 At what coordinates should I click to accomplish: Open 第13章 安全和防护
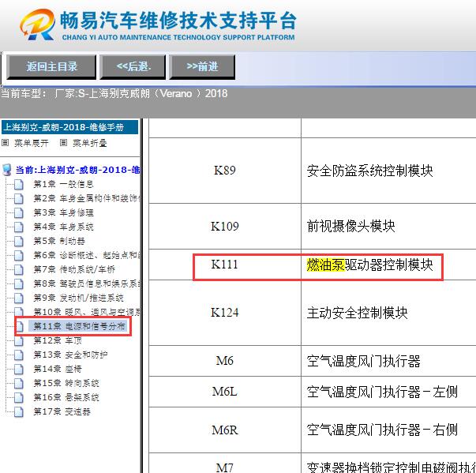[x=70, y=355]
